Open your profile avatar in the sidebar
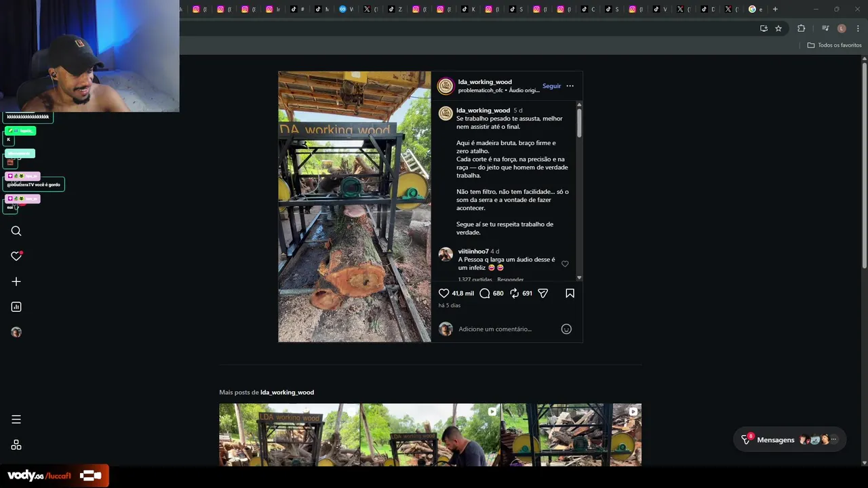 [x=16, y=332]
